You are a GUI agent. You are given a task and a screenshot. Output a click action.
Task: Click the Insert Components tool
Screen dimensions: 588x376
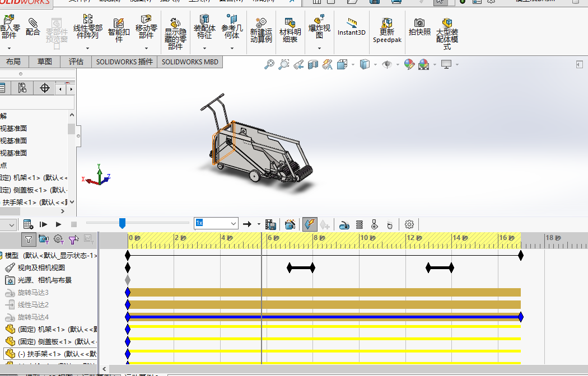coord(10,27)
